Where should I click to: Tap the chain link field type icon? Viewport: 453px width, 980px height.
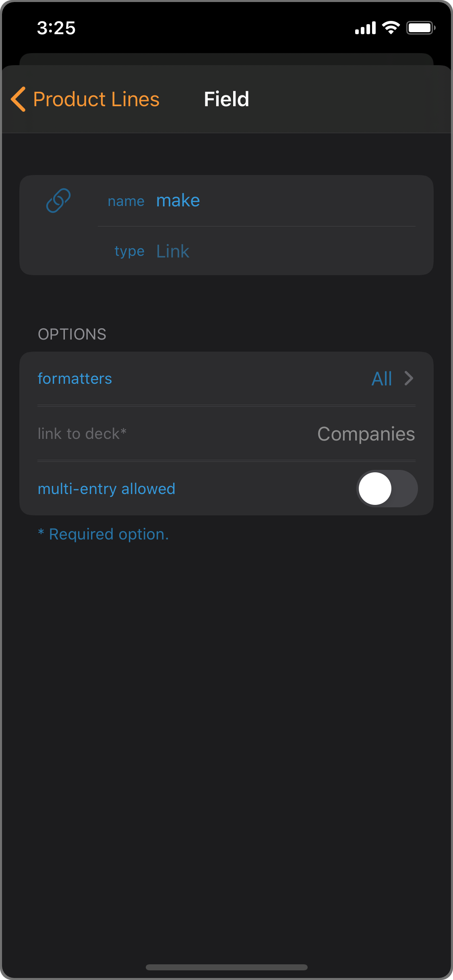click(x=58, y=200)
